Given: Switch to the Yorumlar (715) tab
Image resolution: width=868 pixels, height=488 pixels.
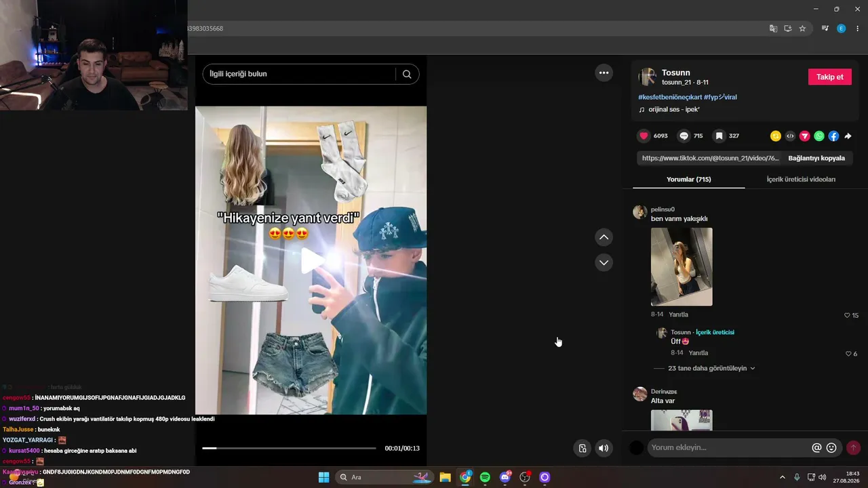Looking at the screenshot, I should coord(688,180).
